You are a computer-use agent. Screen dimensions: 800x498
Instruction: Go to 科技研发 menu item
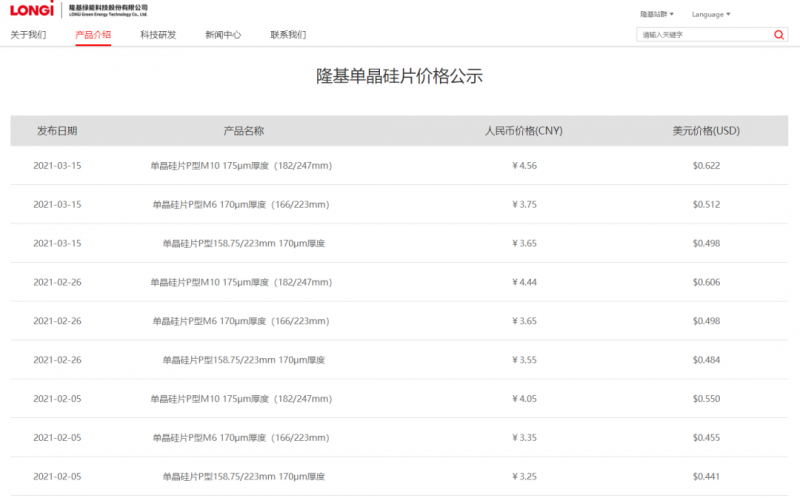(158, 35)
